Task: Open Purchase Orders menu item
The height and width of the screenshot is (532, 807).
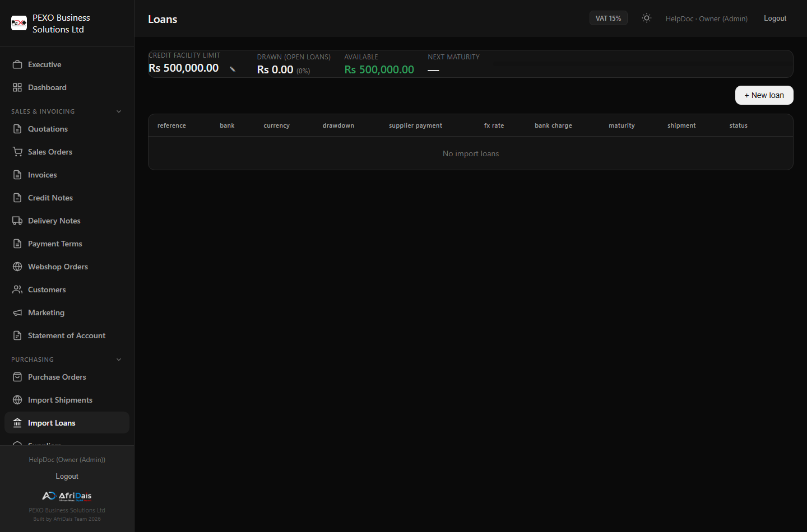Action: coord(67,377)
